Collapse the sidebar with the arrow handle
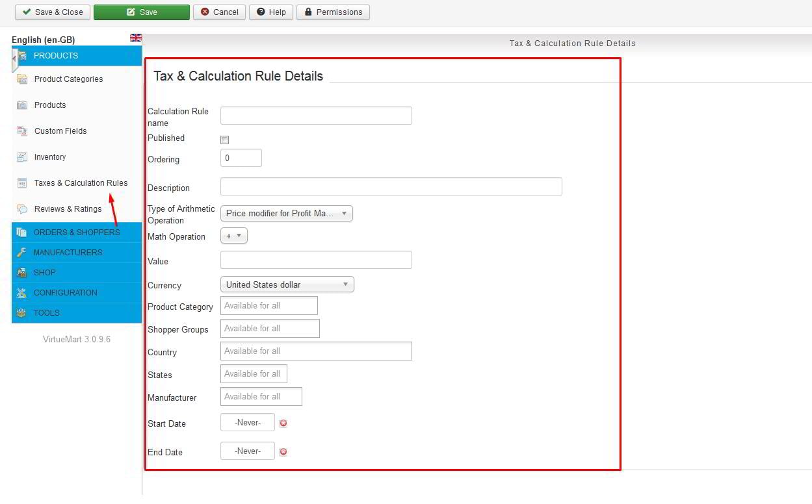The width and height of the screenshot is (812, 504). (x=14, y=59)
